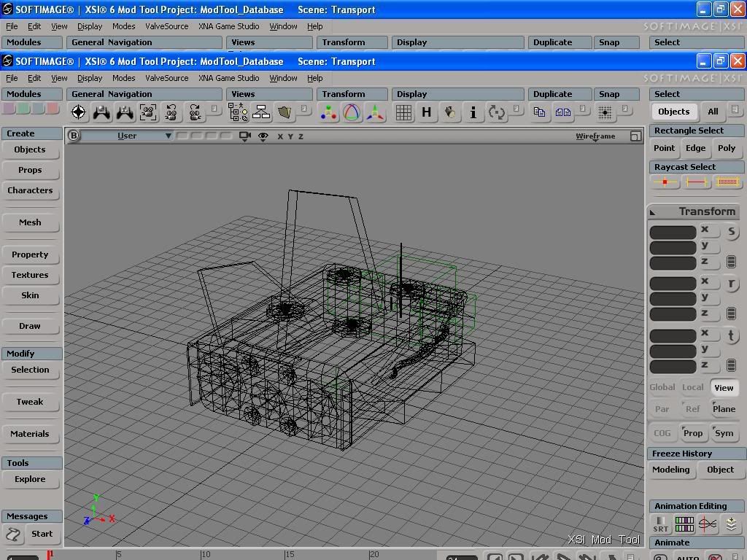The width and height of the screenshot is (747, 560).
Task: Open the Help menu in back window
Action: 315,26
